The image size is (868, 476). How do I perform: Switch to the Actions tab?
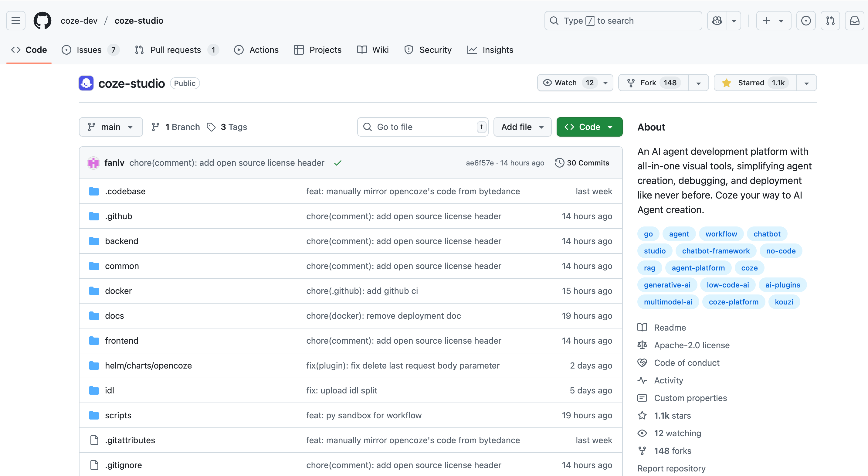click(256, 49)
